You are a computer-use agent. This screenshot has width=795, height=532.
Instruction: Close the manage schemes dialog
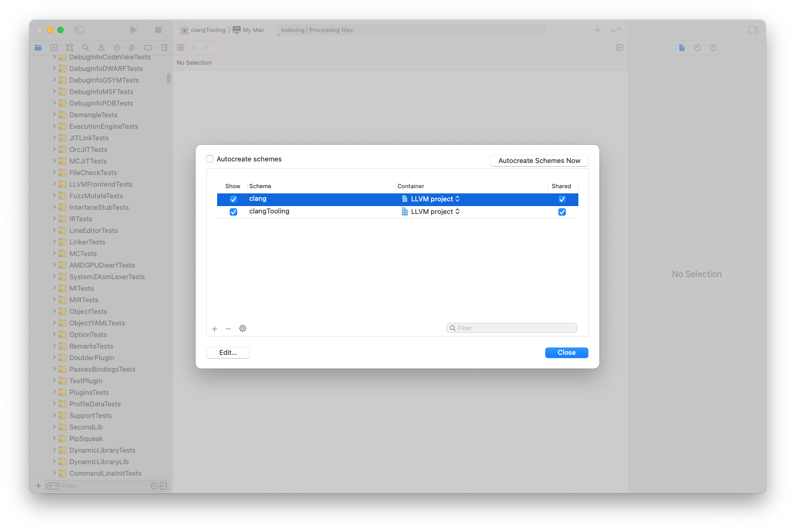coord(567,353)
